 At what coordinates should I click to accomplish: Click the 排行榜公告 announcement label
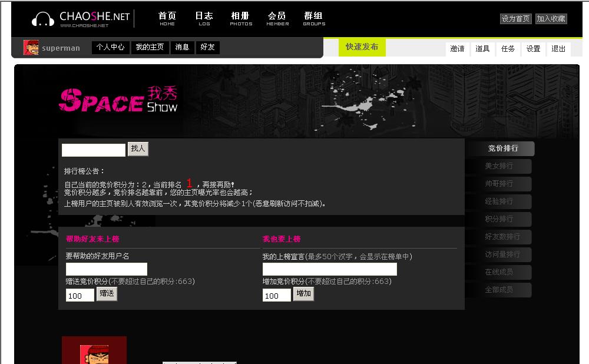point(84,171)
